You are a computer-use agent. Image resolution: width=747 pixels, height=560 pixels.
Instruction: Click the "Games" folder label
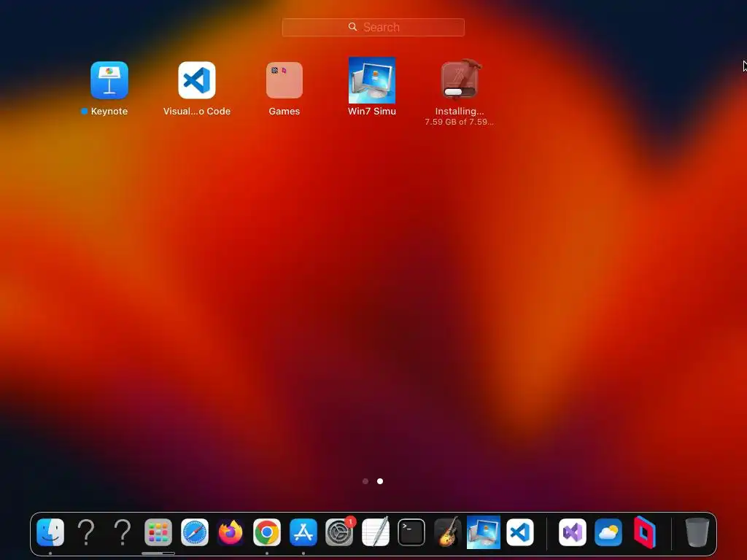[x=284, y=111]
